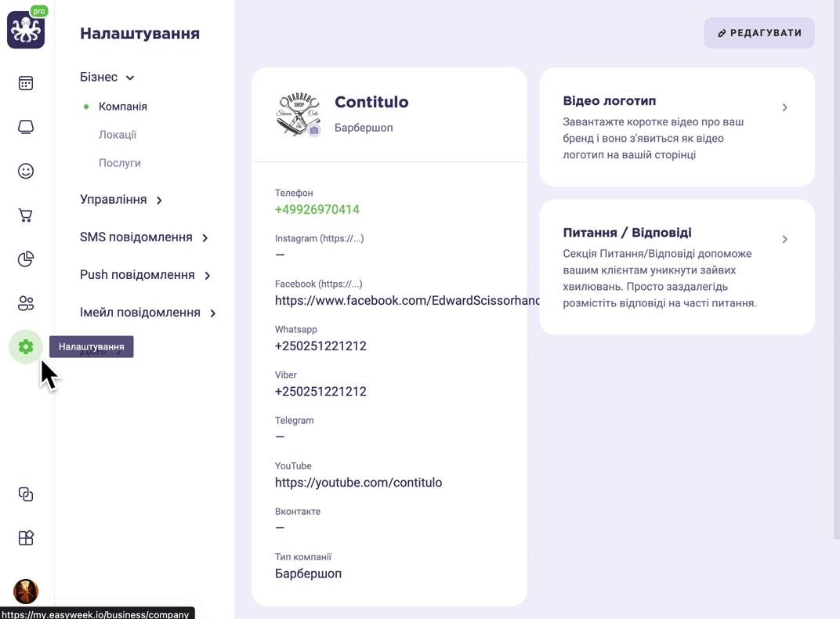Expand Push повідомлення section
This screenshot has width=840, height=619.
tap(145, 275)
